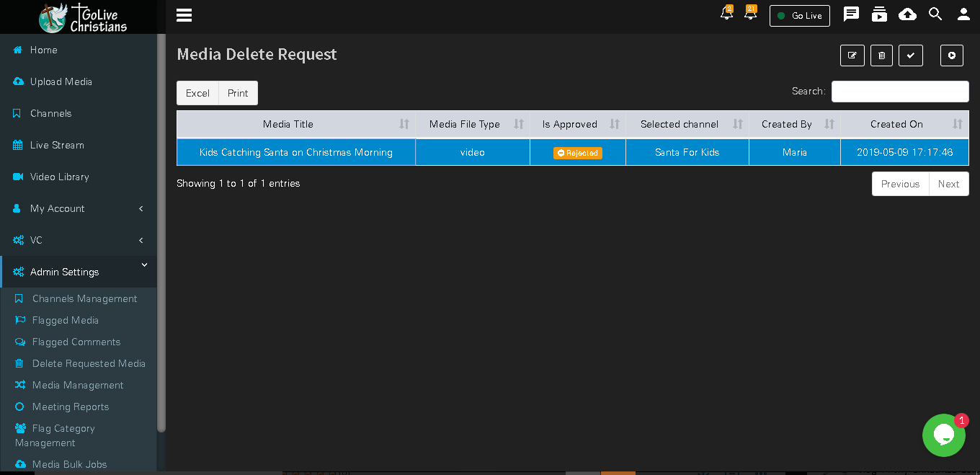Image resolution: width=980 pixels, height=475 pixels.
Task: Go to Previous page
Action: click(901, 184)
